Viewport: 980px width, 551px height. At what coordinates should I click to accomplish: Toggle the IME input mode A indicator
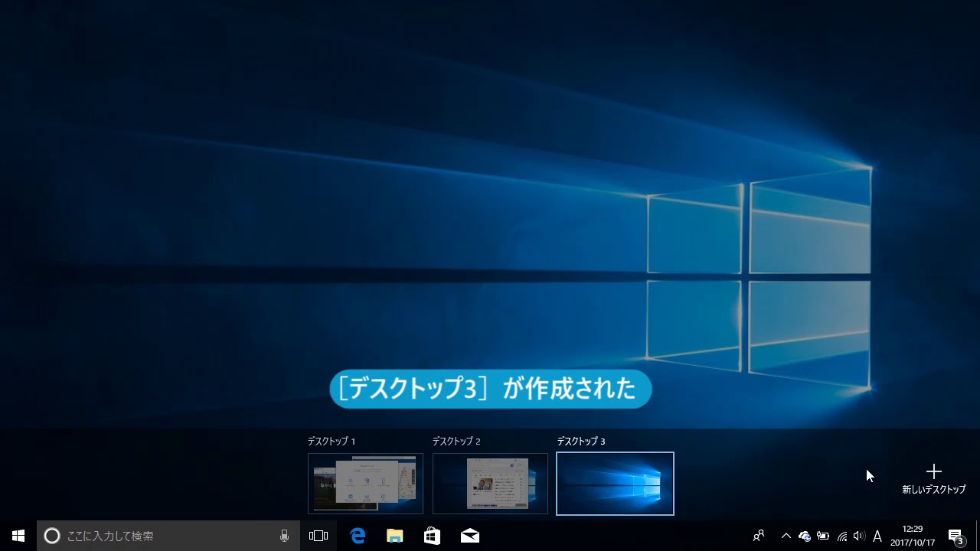click(877, 536)
